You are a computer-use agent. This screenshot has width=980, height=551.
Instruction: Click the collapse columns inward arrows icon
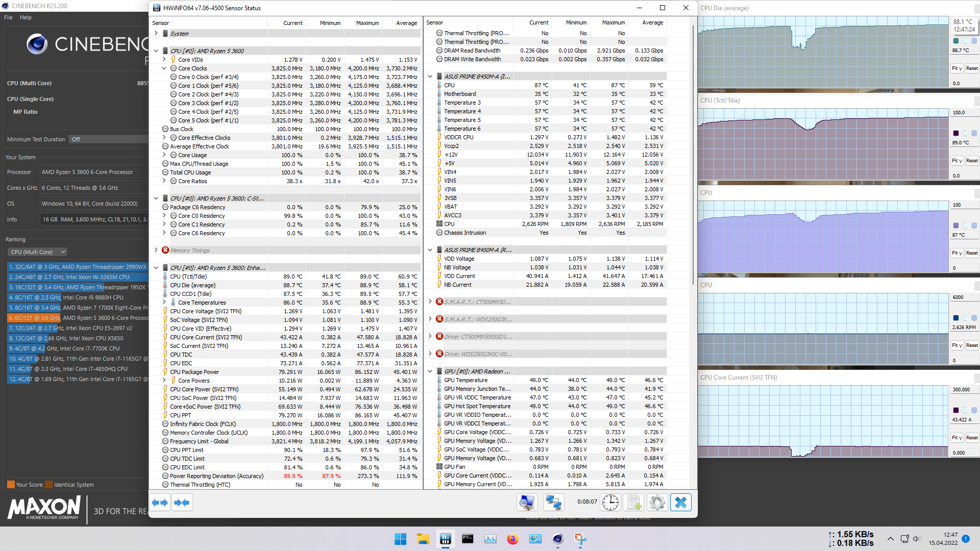tap(182, 503)
